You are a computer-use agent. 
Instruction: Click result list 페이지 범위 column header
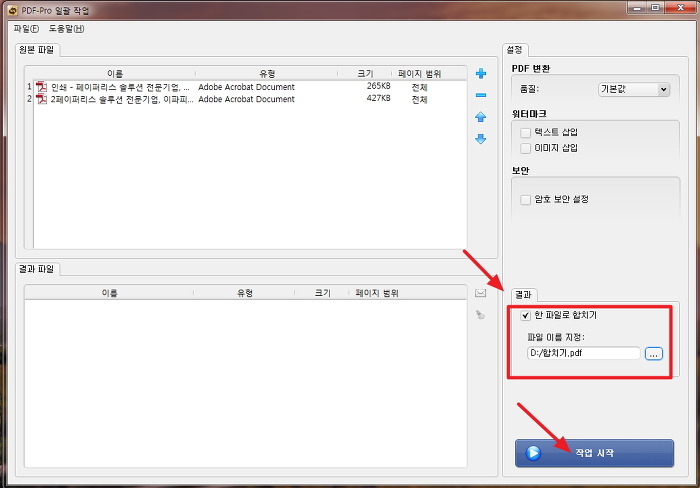click(377, 293)
